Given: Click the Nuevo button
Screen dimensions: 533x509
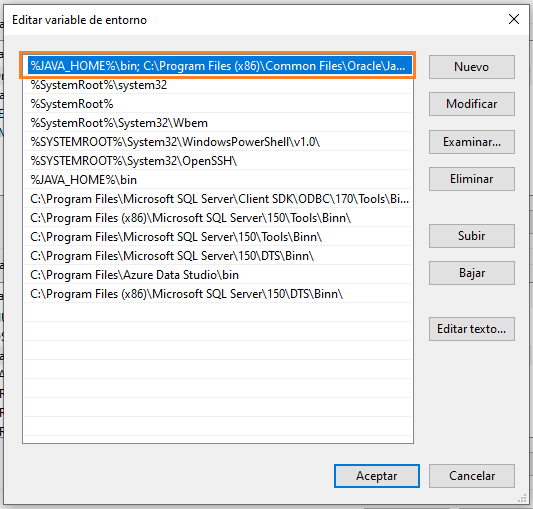Looking at the screenshot, I should [x=471, y=67].
